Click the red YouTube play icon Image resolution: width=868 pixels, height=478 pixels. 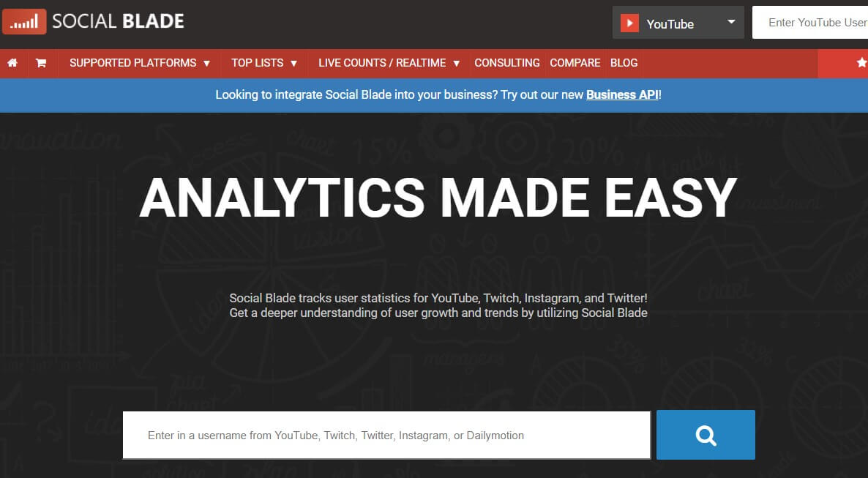point(629,23)
